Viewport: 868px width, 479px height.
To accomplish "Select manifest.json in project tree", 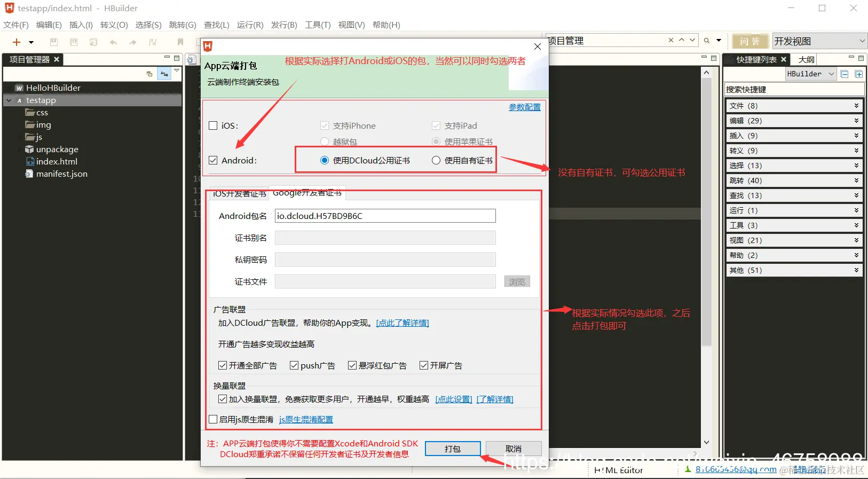I will point(57,174).
